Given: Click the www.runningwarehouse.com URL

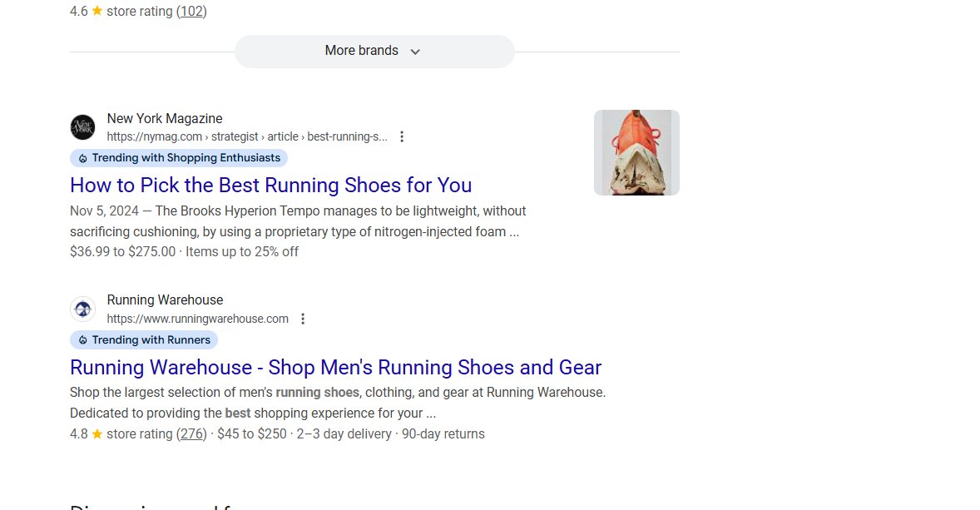Looking at the screenshot, I should click(197, 319).
